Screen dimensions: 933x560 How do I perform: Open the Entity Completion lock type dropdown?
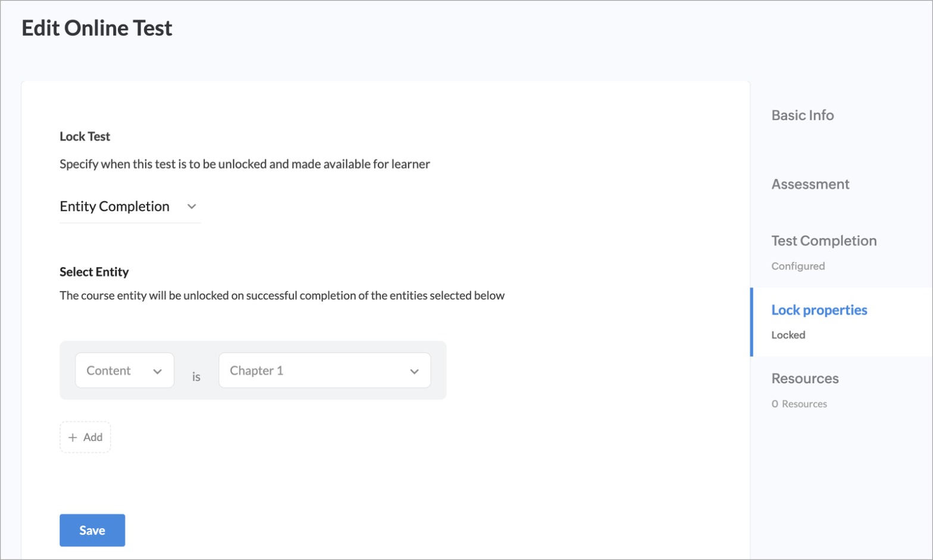[x=130, y=207]
